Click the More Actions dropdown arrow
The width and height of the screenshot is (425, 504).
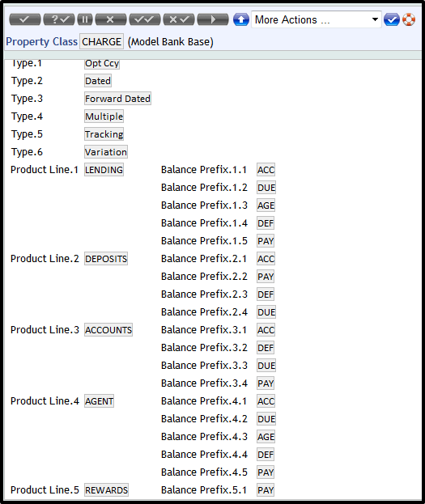pos(375,19)
